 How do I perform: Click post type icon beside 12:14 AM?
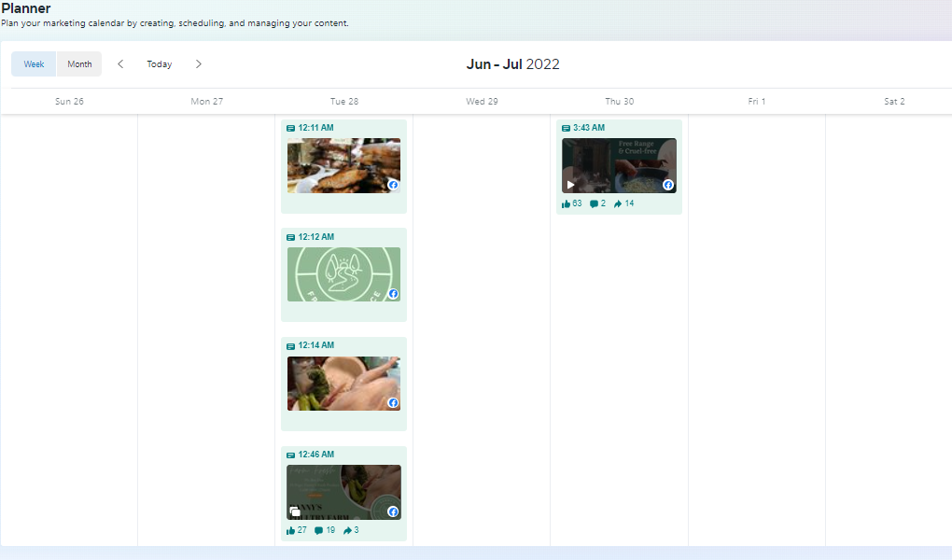[291, 346]
